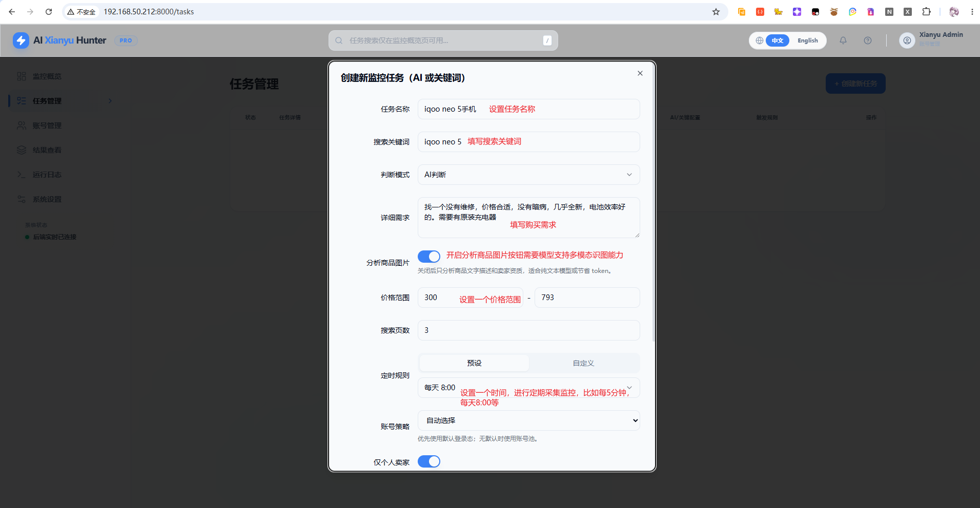Open the colorful map-pin extension icon
980x508 pixels.
click(x=852, y=12)
